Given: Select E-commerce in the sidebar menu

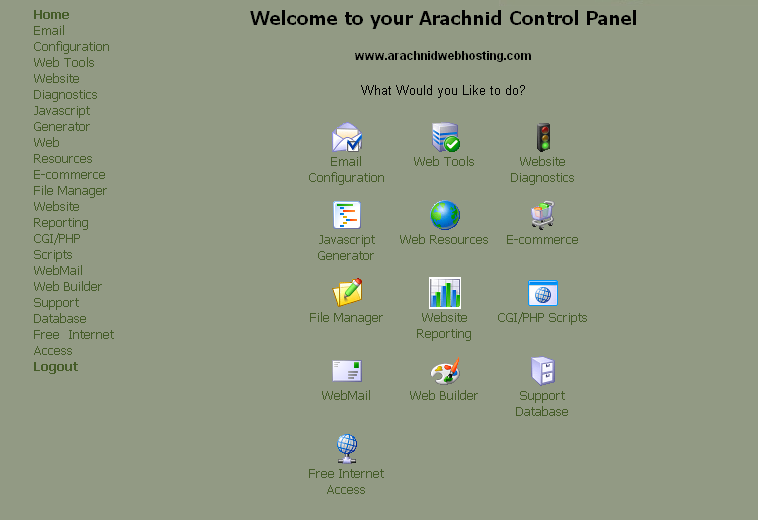Looking at the screenshot, I should point(69,174).
